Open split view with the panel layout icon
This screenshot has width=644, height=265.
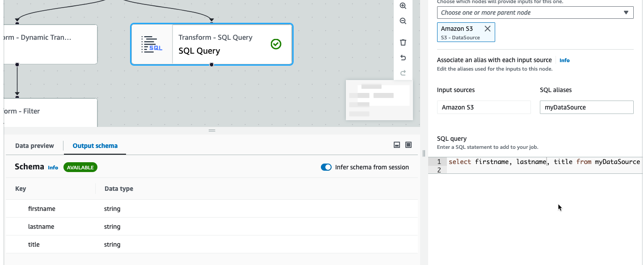coord(396,145)
